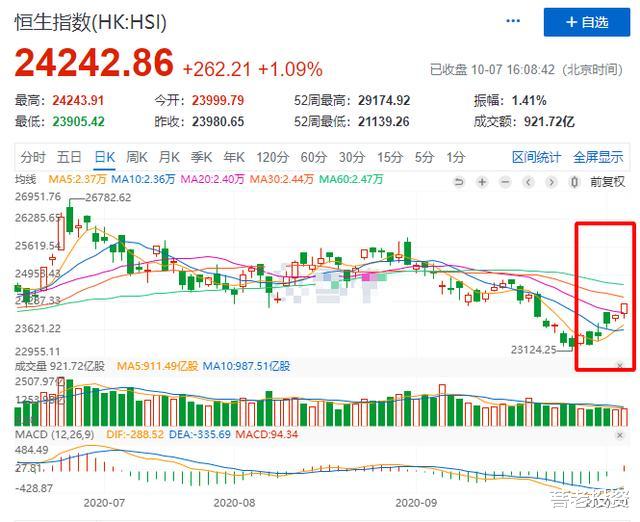Click the 52周最低 value 21139.26

[x=384, y=122]
